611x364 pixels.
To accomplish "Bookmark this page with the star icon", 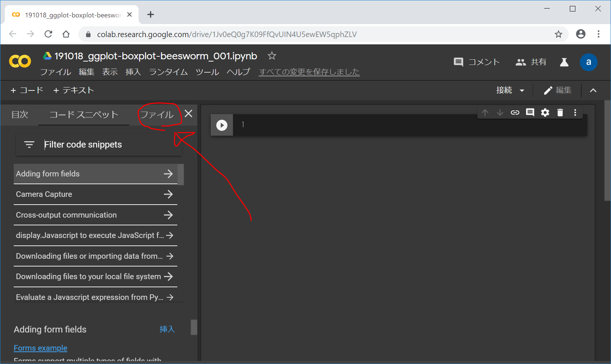I will (558, 34).
